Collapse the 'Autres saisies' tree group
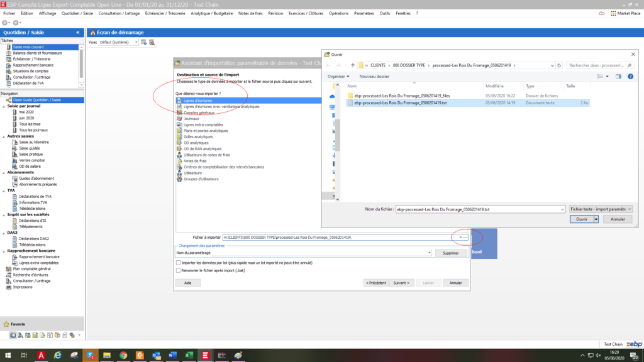 (x=4, y=136)
